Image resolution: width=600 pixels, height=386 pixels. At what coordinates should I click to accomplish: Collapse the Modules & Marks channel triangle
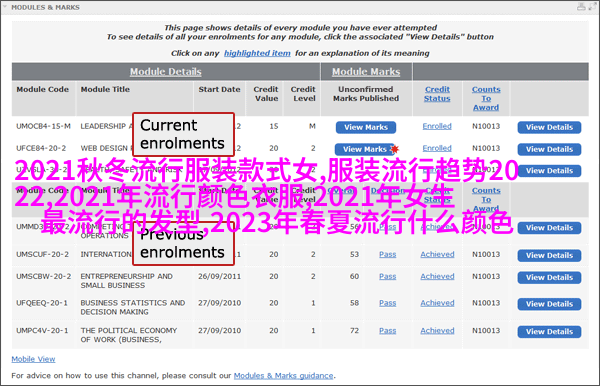(x=5, y=7)
